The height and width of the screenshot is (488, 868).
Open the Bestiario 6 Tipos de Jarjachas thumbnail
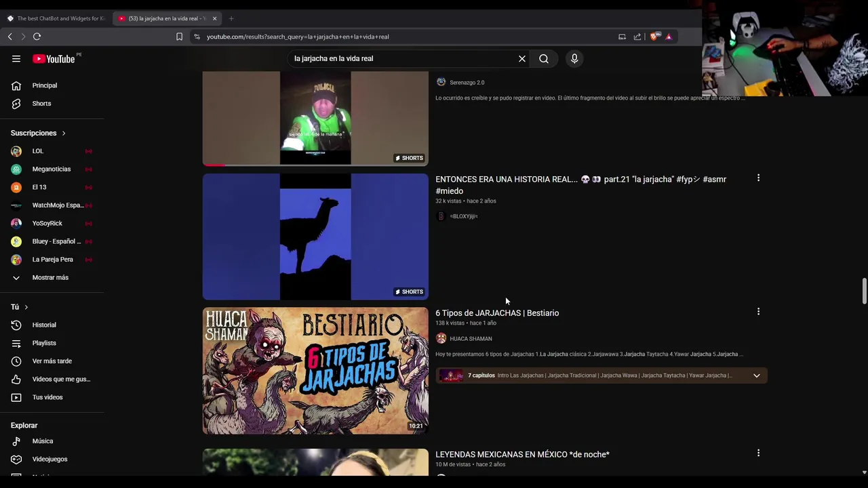tap(315, 371)
